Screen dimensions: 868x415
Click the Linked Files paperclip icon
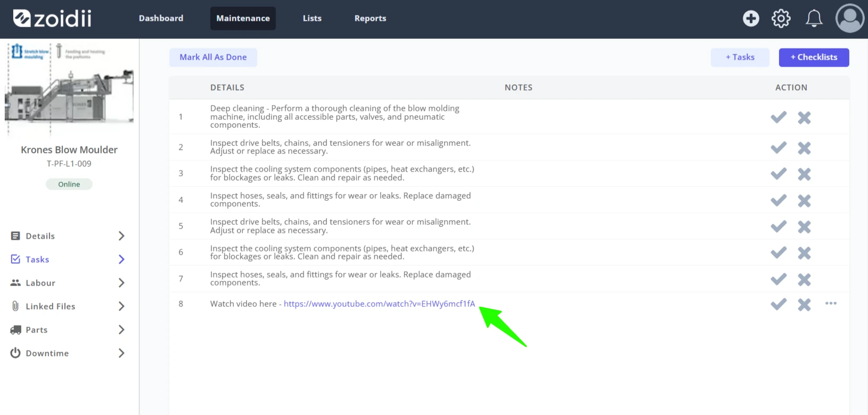tap(15, 306)
